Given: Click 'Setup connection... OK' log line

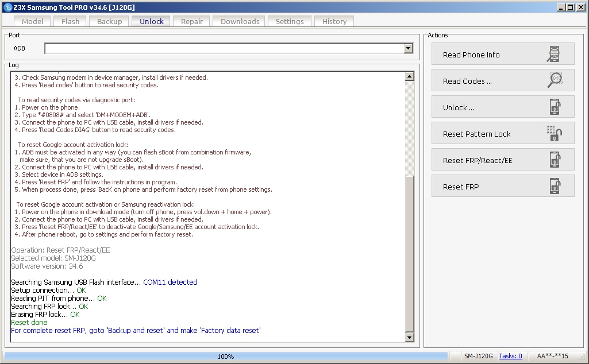Looking at the screenshot, I should 48,291.
